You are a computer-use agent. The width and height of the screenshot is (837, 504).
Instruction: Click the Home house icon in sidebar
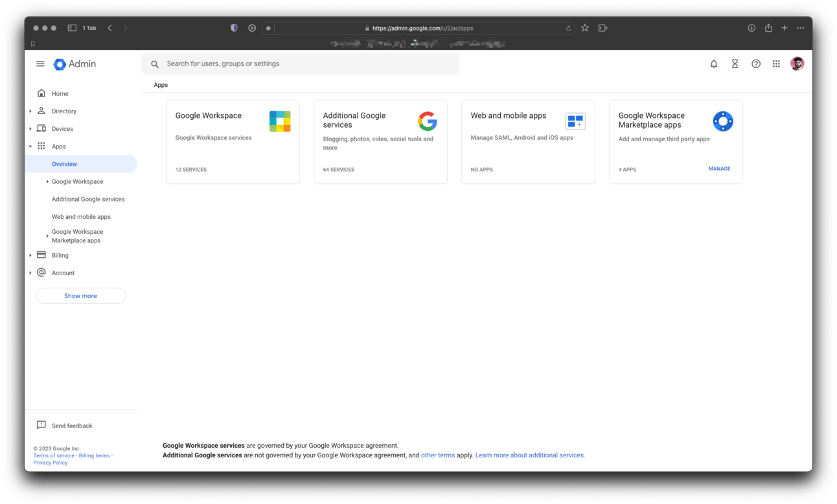[41, 93]
